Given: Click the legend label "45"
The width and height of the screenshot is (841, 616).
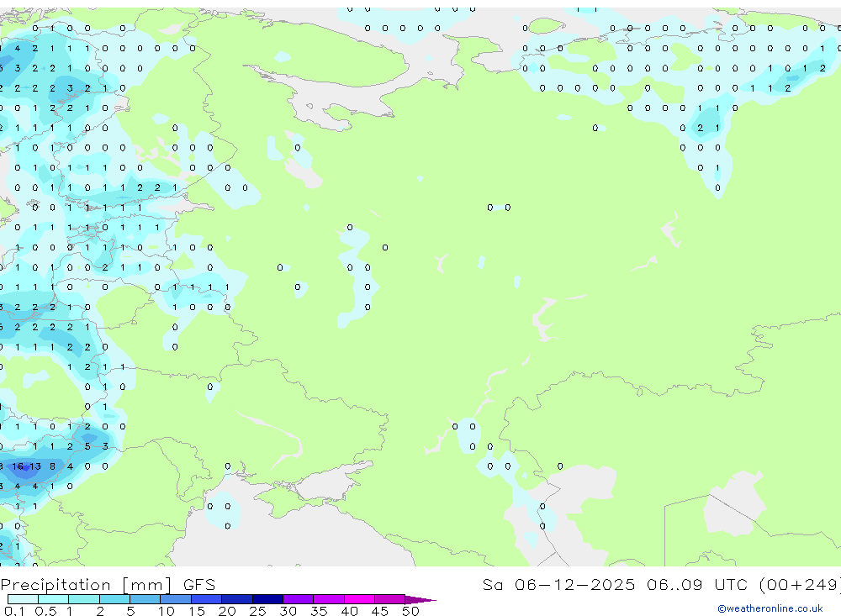Looking at the screenshot, I should coord(380,611).
